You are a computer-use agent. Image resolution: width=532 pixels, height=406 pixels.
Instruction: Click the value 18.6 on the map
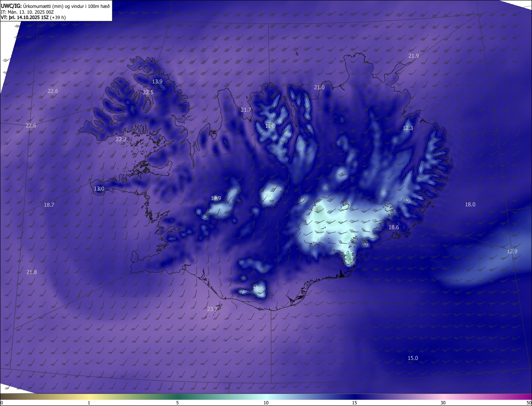(x=394, y=227)
